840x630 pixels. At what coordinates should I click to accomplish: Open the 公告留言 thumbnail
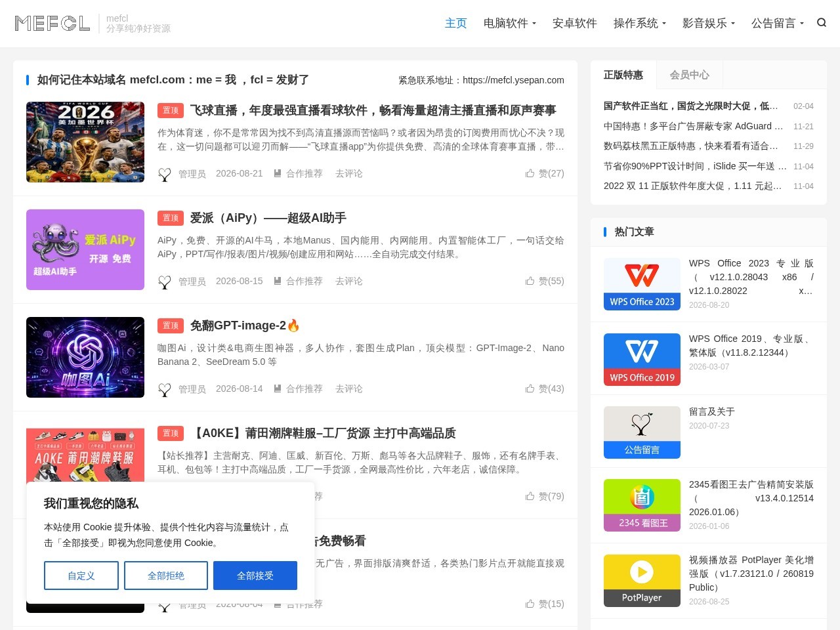(642, 432)
